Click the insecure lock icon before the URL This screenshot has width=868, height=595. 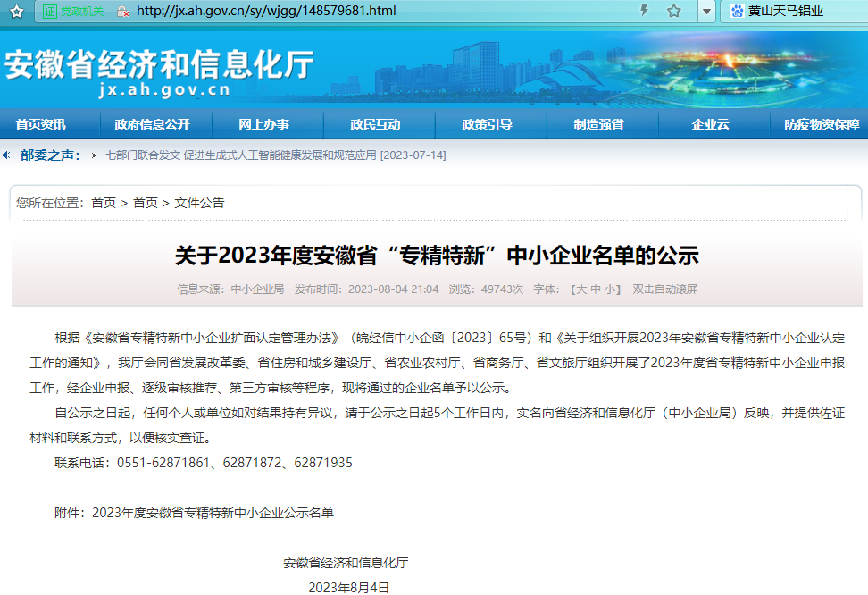123,11
